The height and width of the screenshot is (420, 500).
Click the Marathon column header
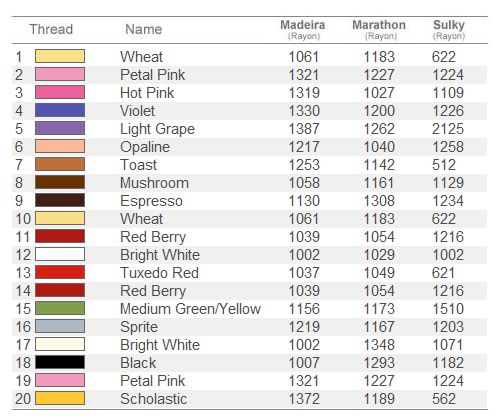[x=379, y=30]
